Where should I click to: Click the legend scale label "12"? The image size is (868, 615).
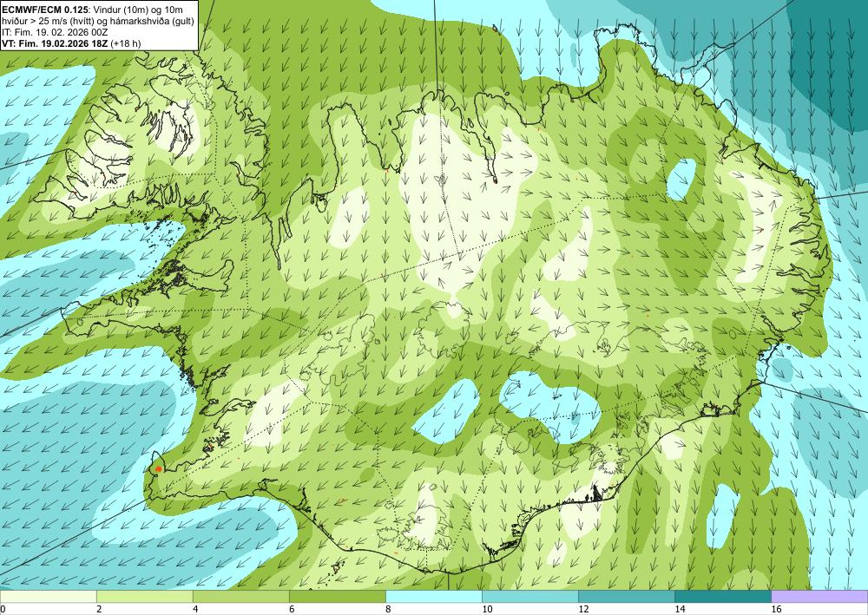click(x=583, y=609)
